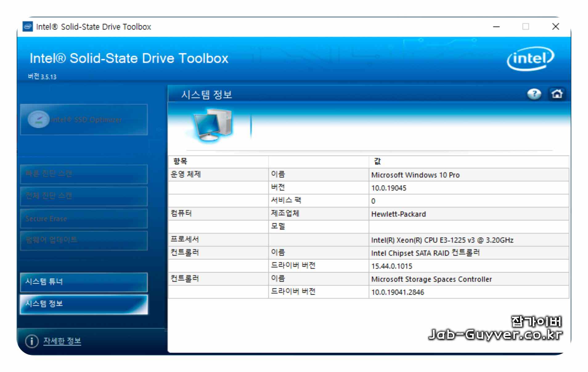This screenshot has height=372, width=588.
Task: Run 빠른 진단 스캔
Action: click(84, 174)
